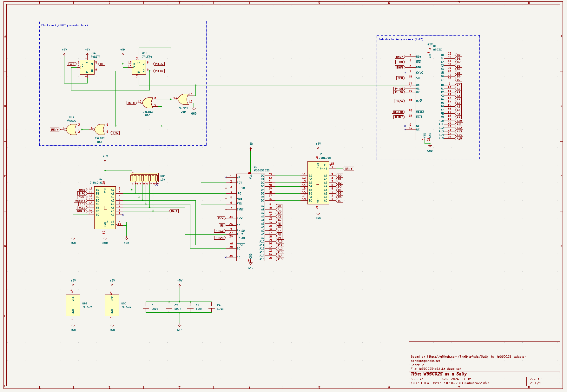Select the U2 WDC65C02S chip body
This screenshot has width=567, height=392.
coord(250,217)
